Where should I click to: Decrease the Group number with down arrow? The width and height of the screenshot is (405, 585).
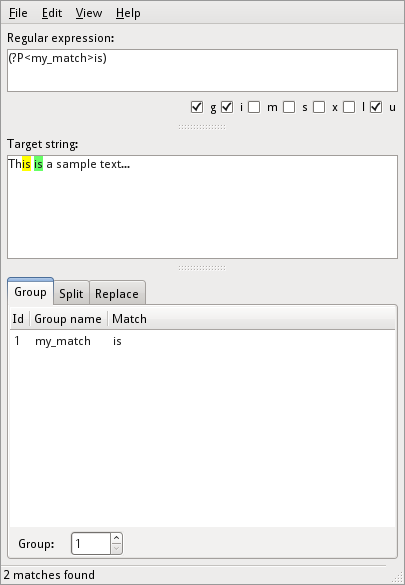116,548
